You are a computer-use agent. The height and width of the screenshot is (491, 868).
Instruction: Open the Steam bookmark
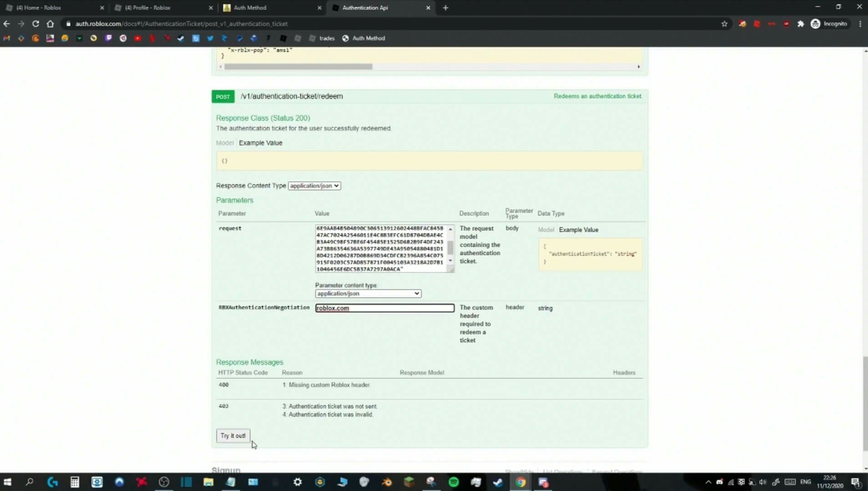point(181,38)
